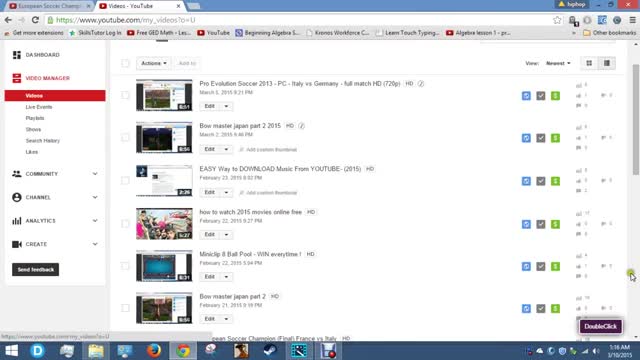This screenshot has width=640, height=360.
Task: Click Add custom thumbnail for Bow master japan part 2 2015
Action: click(x=268, y=149)
